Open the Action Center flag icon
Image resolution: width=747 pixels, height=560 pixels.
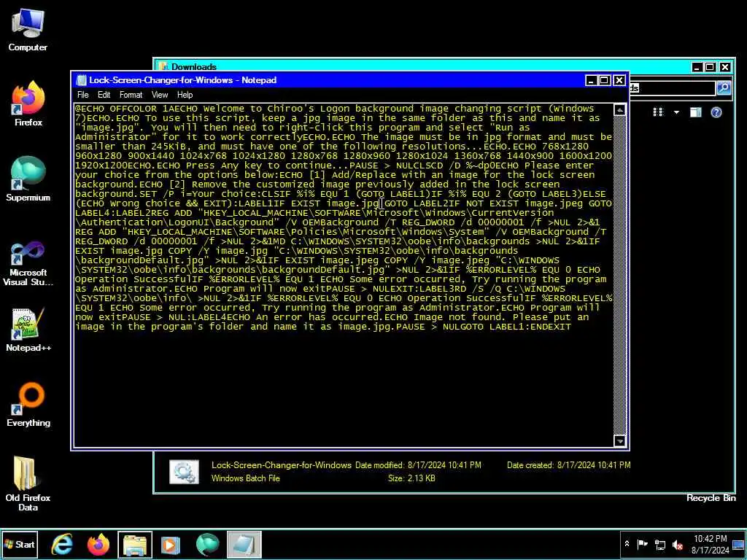tap(642, 544)
